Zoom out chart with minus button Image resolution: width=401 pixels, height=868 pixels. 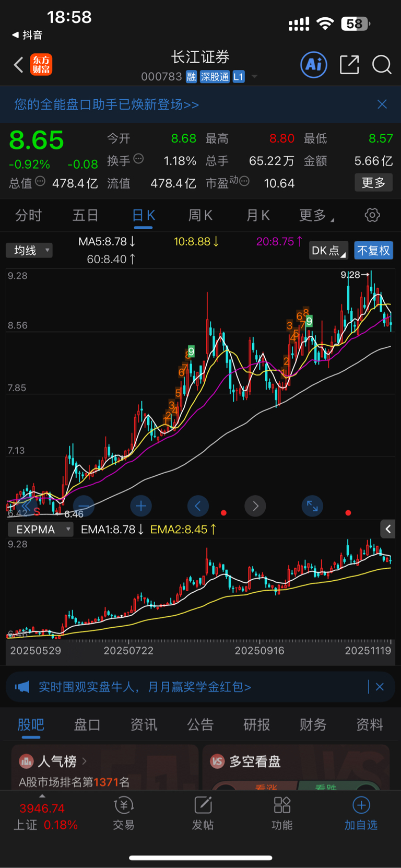click(84, 506)
